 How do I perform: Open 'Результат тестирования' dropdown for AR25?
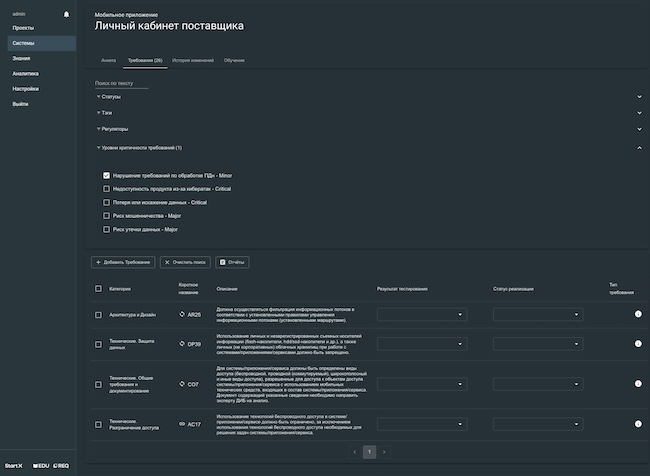422,314
